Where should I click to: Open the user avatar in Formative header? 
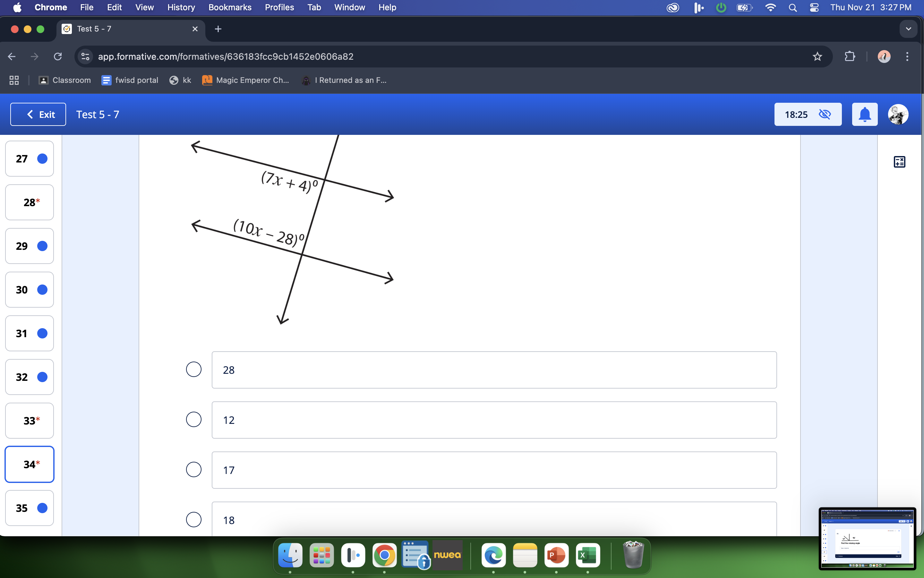point(898,114)
